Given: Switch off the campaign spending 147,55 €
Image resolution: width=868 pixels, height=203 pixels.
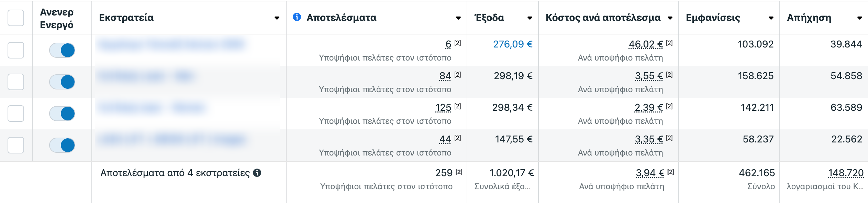Looking at the screenshot, I should click(62, 145).
